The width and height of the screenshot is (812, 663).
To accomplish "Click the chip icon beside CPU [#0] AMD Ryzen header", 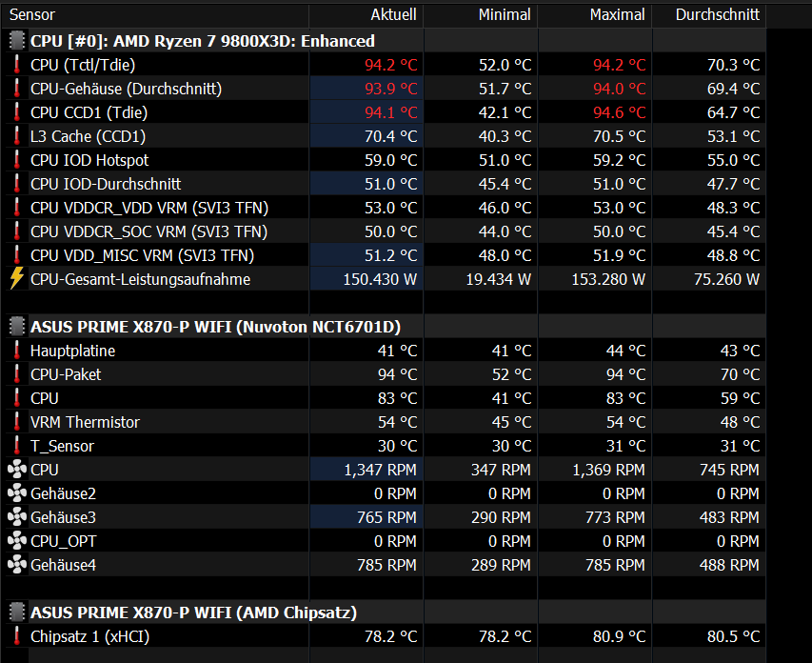I will 17,40.
